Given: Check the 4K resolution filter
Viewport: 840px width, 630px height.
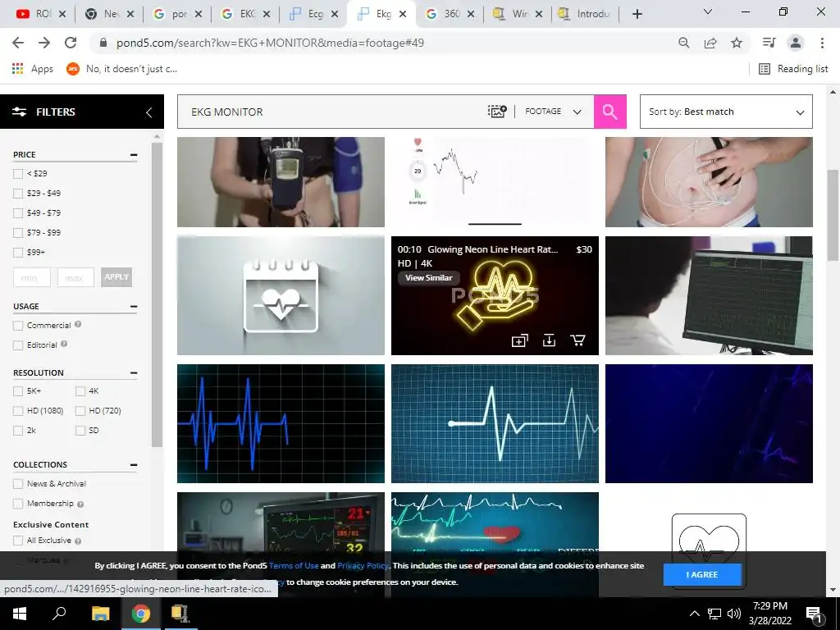Looking at the screenshot, I should (80, 391).
